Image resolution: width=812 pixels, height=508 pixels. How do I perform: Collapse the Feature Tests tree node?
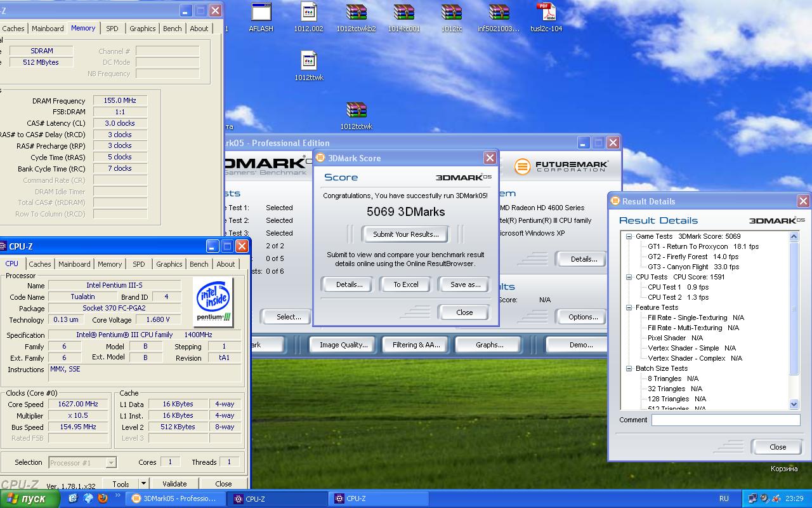click(x=629, y=307)
